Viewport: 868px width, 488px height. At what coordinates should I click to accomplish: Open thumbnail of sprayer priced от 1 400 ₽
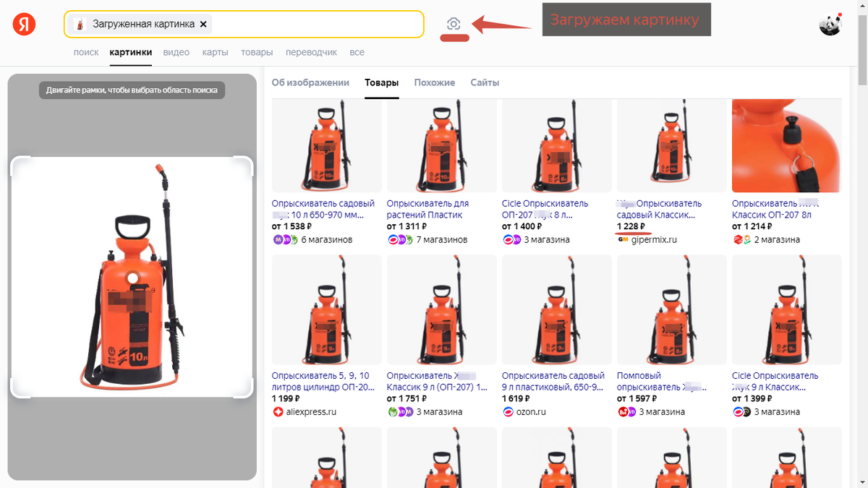(556, 147)
